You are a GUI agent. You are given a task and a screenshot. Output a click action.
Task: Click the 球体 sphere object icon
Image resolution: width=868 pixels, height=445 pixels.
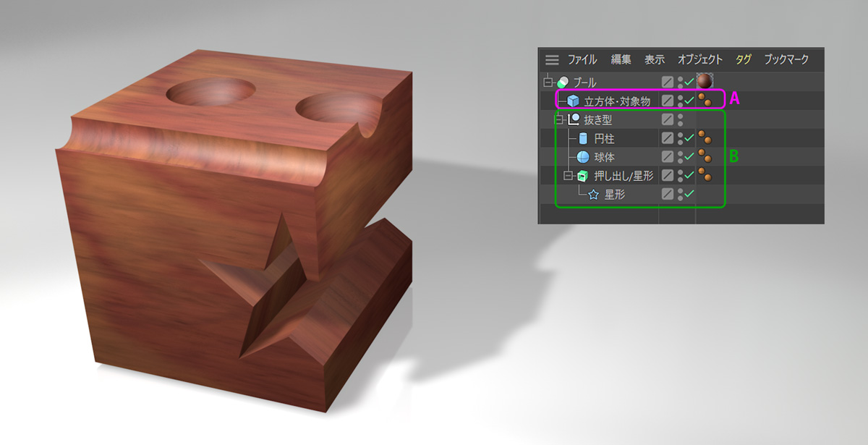(x=584, y=157)
